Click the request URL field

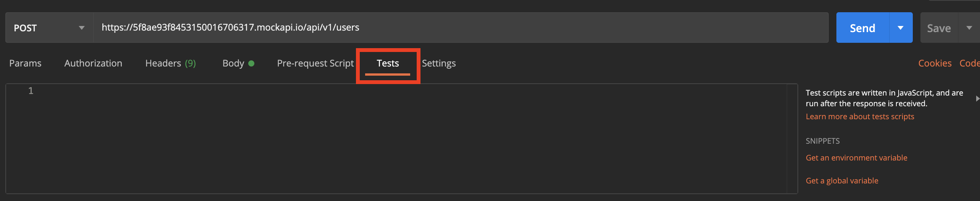[x=458, y=28]
